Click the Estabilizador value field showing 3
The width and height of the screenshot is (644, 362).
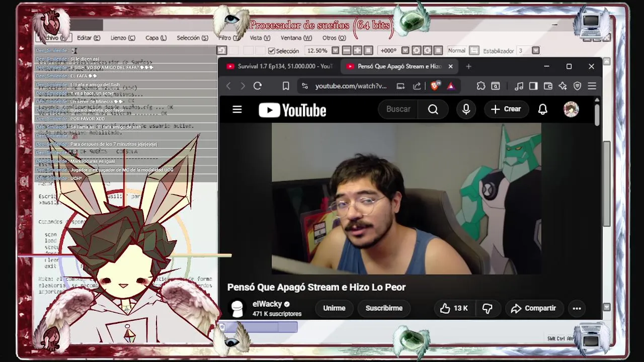point(524,51)
